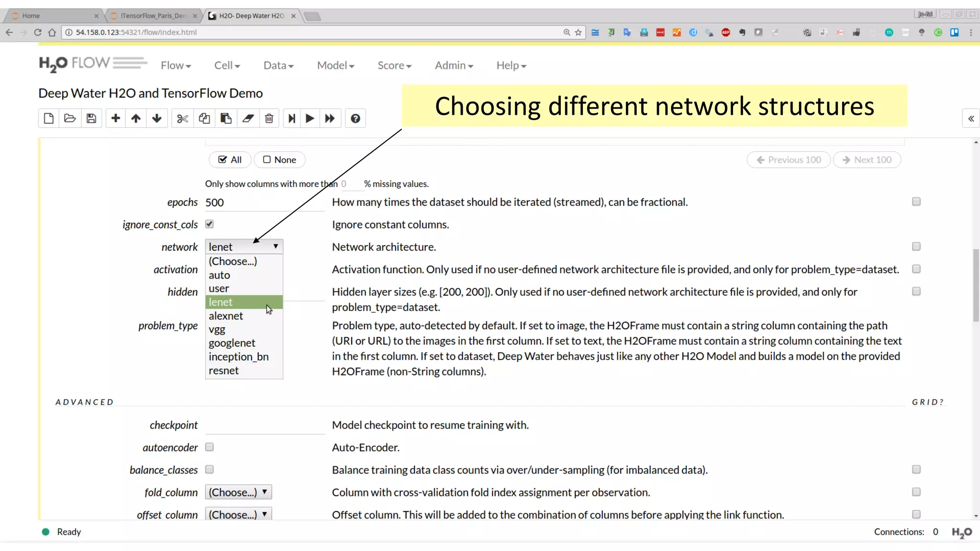Choose resnet network option
980x551 pixels.
click(x=244, y=371)
